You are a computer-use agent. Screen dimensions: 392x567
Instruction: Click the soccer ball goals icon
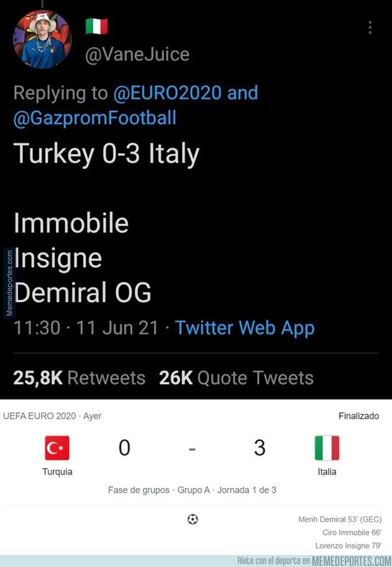pos(193,519)
